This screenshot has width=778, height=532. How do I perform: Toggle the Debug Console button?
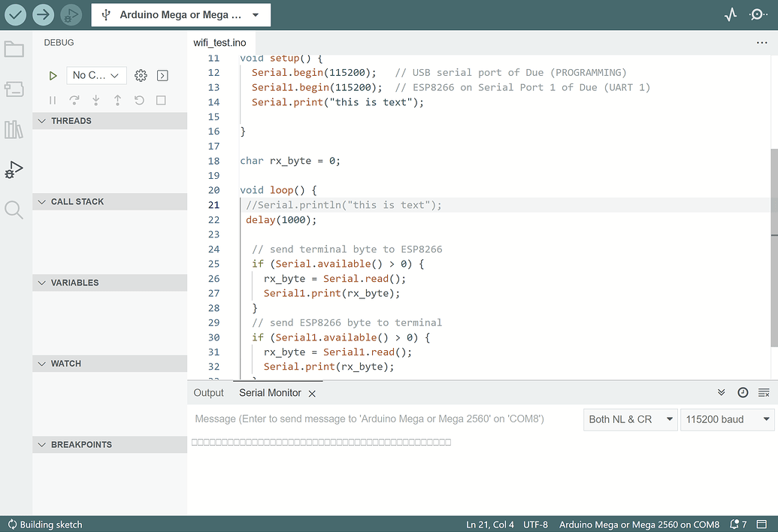[x=162, y=75]
